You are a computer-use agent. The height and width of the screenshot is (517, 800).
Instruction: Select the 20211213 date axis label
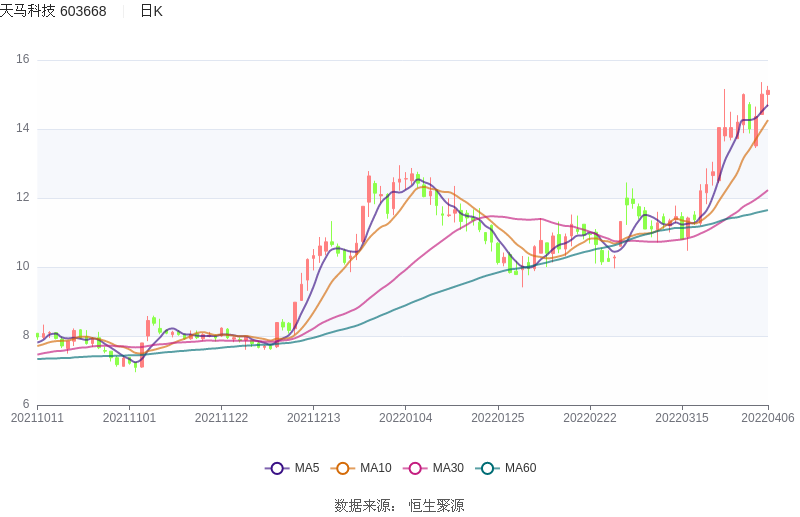click(313, 418)
